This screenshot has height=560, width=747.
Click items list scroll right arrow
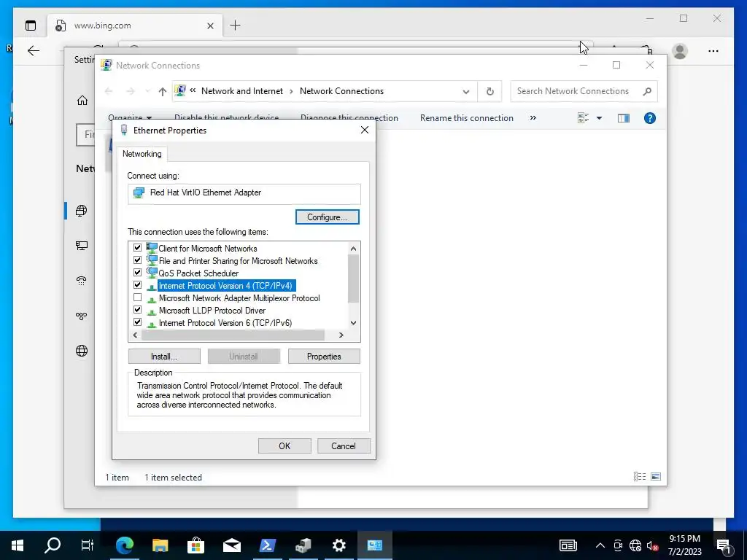pyautogui.click(x=341, y=335)
